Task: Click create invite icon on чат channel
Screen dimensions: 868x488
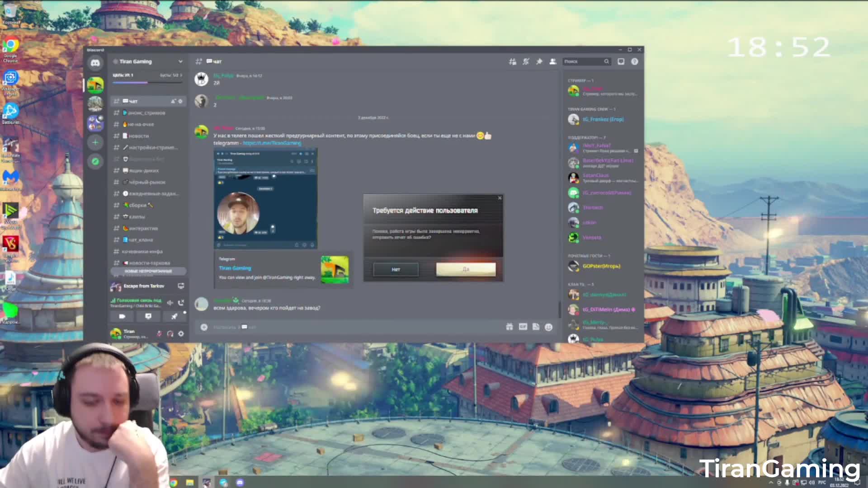Action: (x=173, y=101)
